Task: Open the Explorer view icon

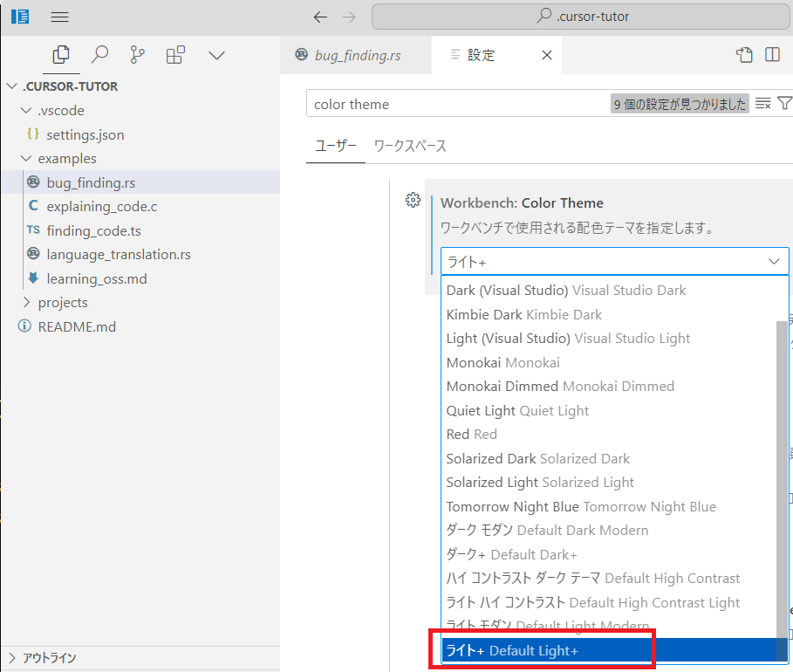Action: 61,55
